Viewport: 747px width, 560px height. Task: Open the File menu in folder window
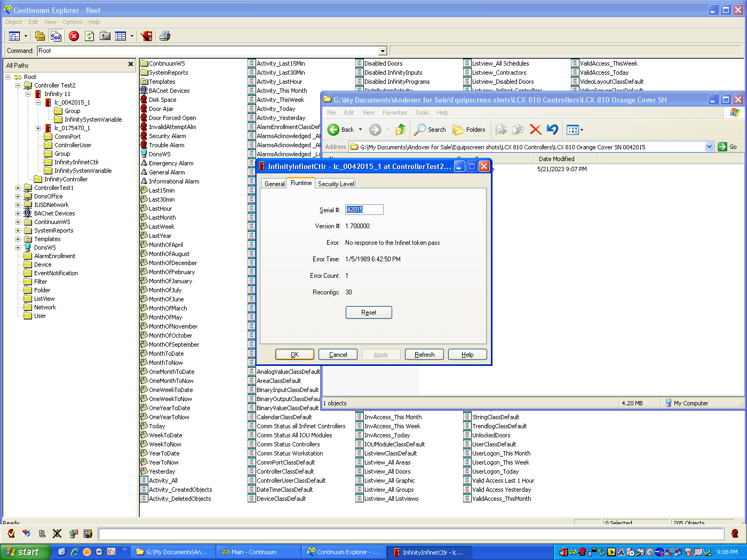point(331,113)
